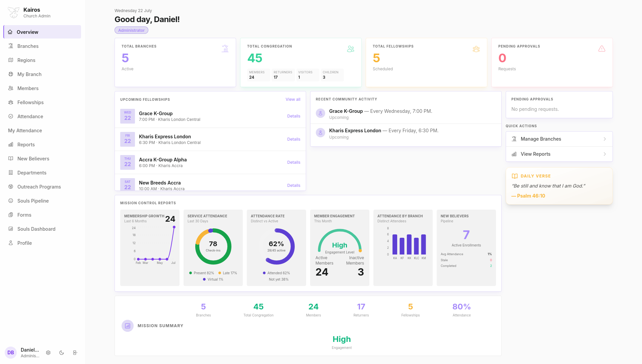Click the Outreach Programs globe icon
This screenshot has width=642, height=364.
coord(11,187)
